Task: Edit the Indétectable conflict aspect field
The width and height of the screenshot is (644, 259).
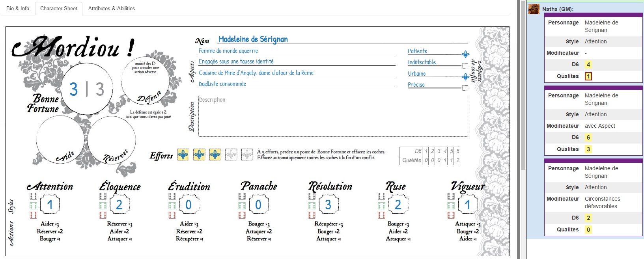Action: pyautogui.click(x=434, y=62)
